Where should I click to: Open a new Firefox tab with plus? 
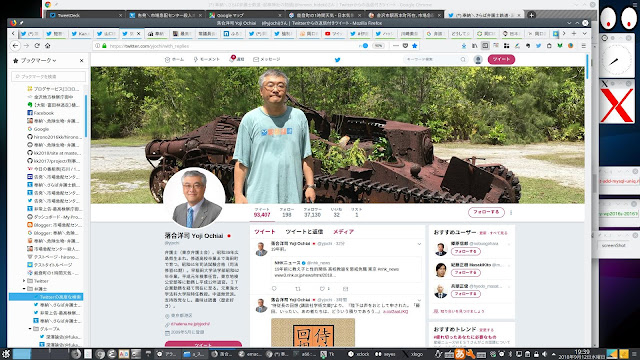pos(574,33)
